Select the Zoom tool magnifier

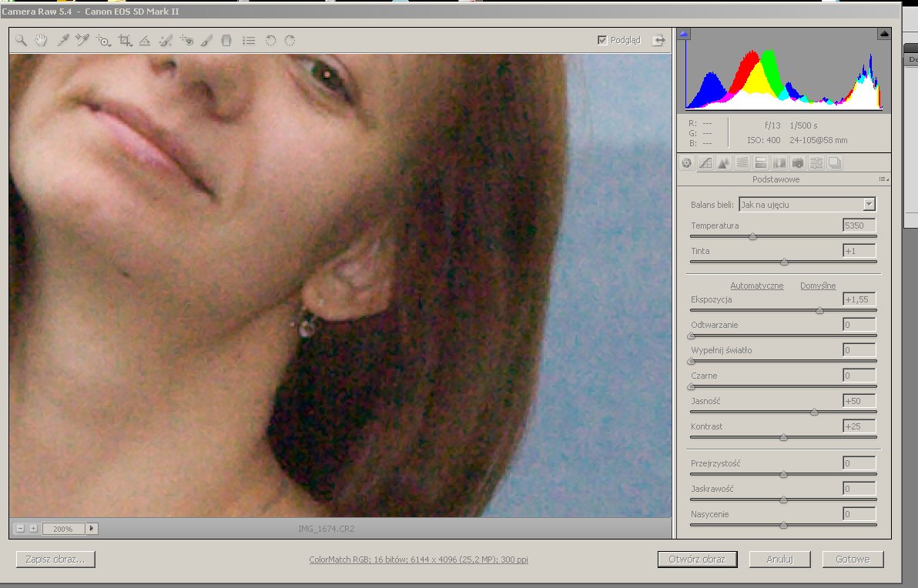[x=22, y=41]
